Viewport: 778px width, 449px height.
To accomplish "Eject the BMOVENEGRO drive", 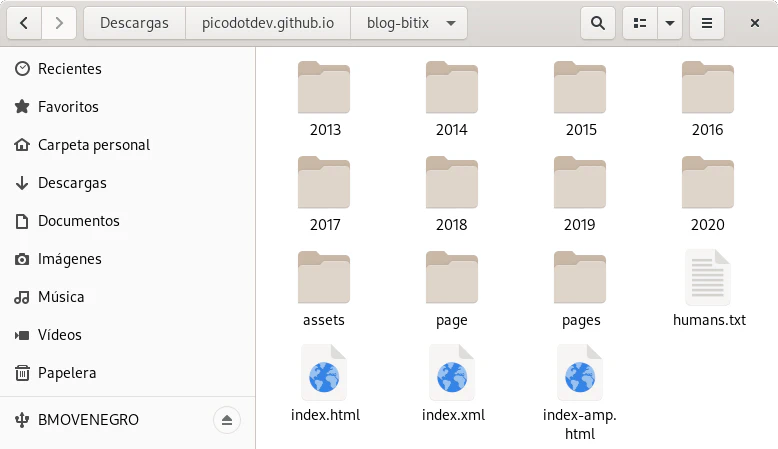I will click(x=227, y=420).
